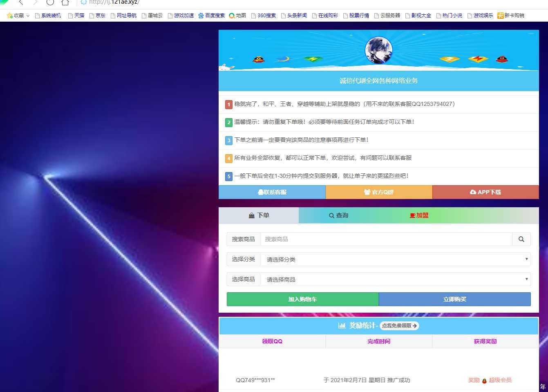Open the 请选择分类 category dropdown
548x392 pixels.
click(x=395, y=259)
